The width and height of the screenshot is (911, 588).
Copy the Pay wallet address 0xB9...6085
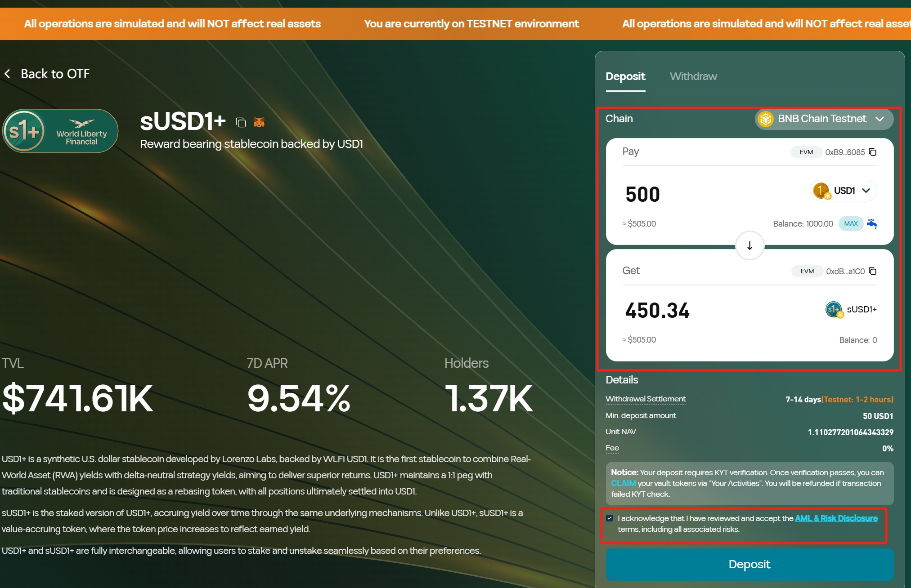click(x=873, y=152)
